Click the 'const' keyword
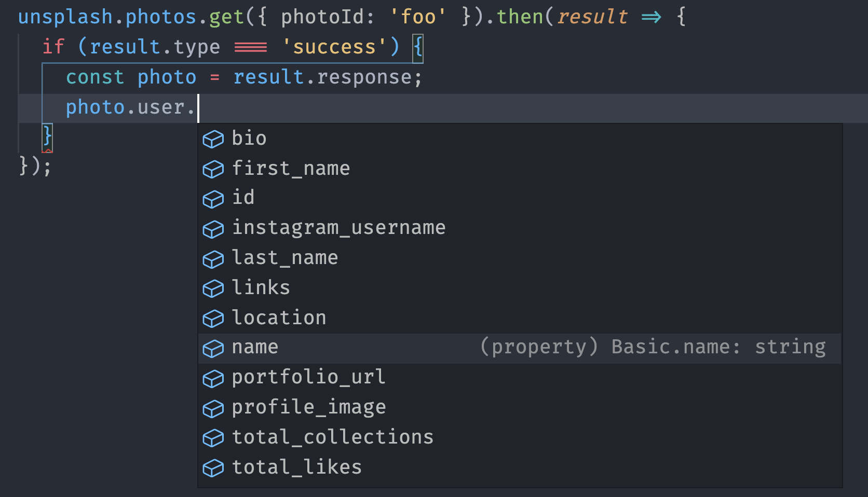 tap(95, 77)
